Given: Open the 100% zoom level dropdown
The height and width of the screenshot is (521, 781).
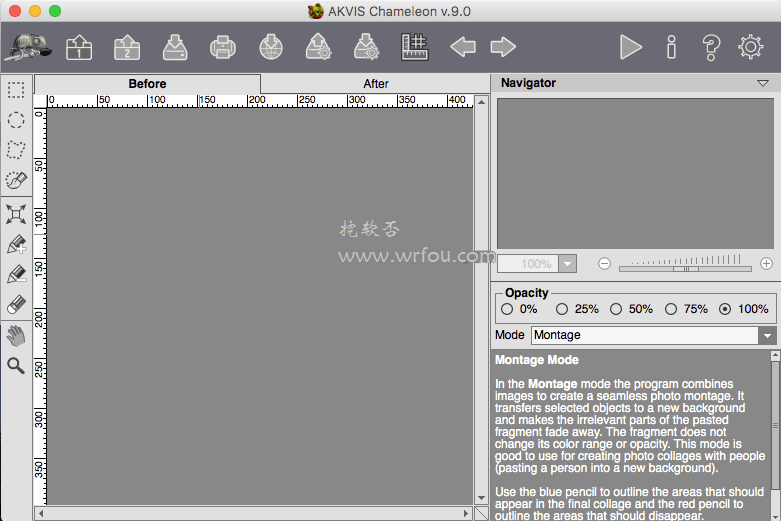Looking at the screenshot, I should point(567,263).
